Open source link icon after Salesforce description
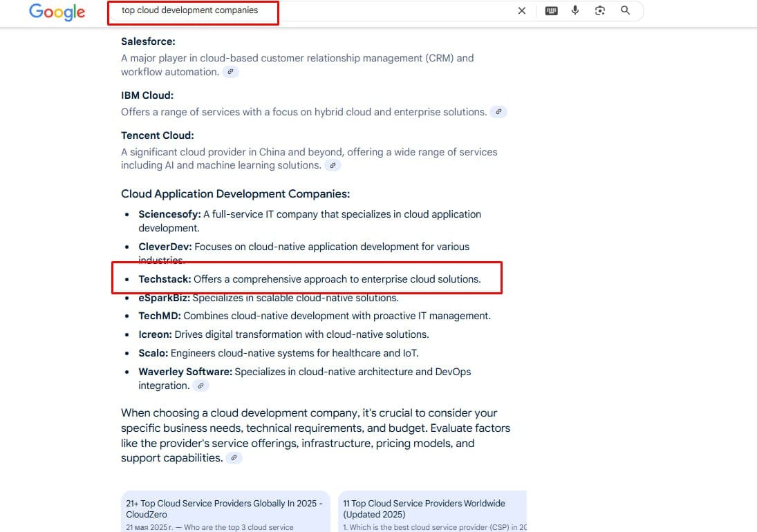The image size is (757, 532). [x=231, y=72]
